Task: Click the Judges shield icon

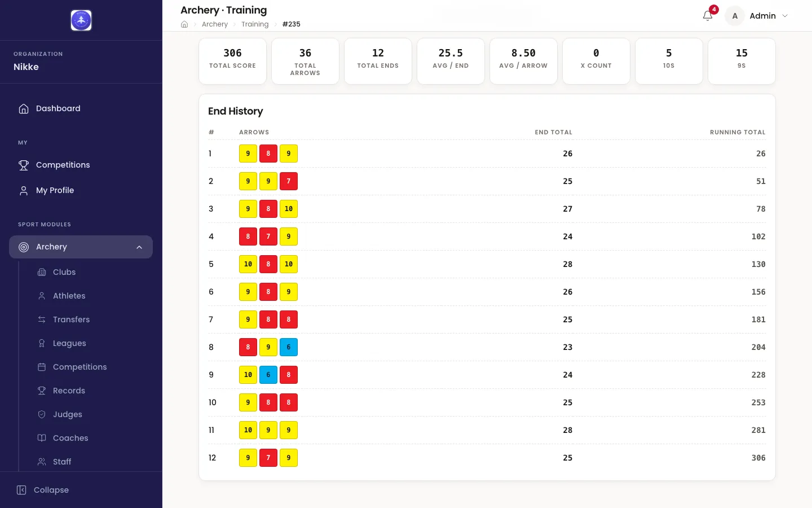Action: pyautogui.click(x=42, y=414)
